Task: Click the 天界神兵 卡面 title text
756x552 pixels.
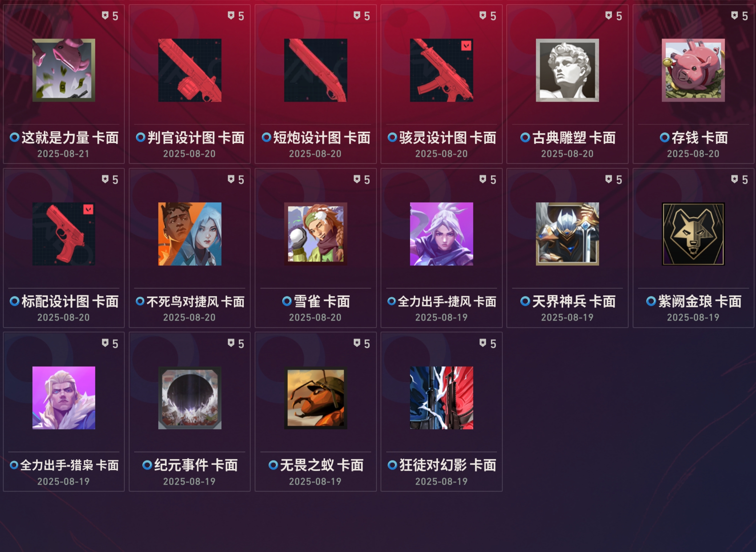Action: pyautogui.click(x=574, y=301)
